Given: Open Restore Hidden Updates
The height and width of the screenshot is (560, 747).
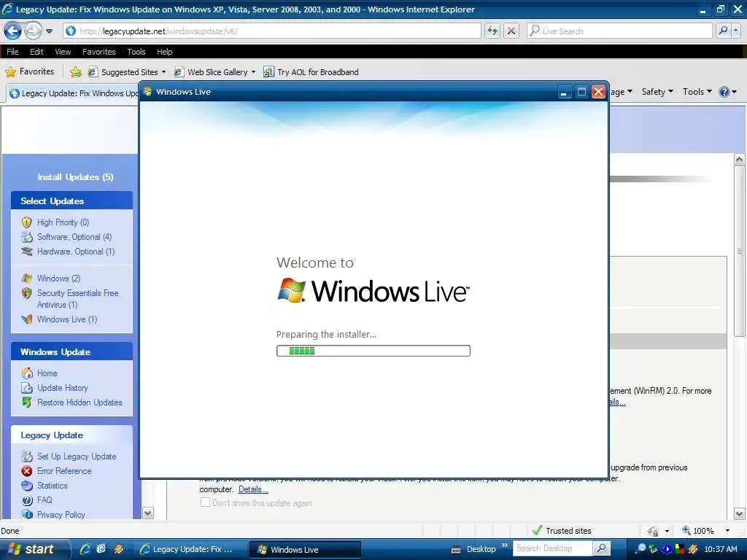Looking at the screenshot, I should [80, 402].
